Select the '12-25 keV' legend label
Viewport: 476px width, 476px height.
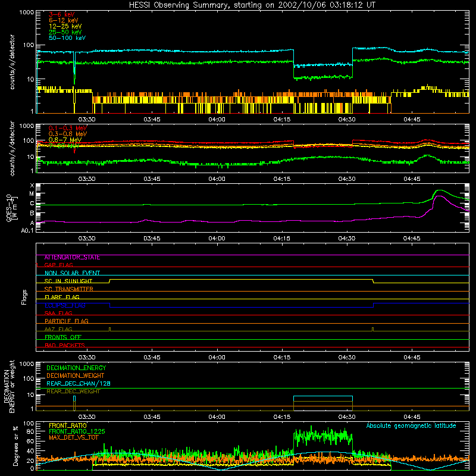pyautogui.click(x=65, y=26)
